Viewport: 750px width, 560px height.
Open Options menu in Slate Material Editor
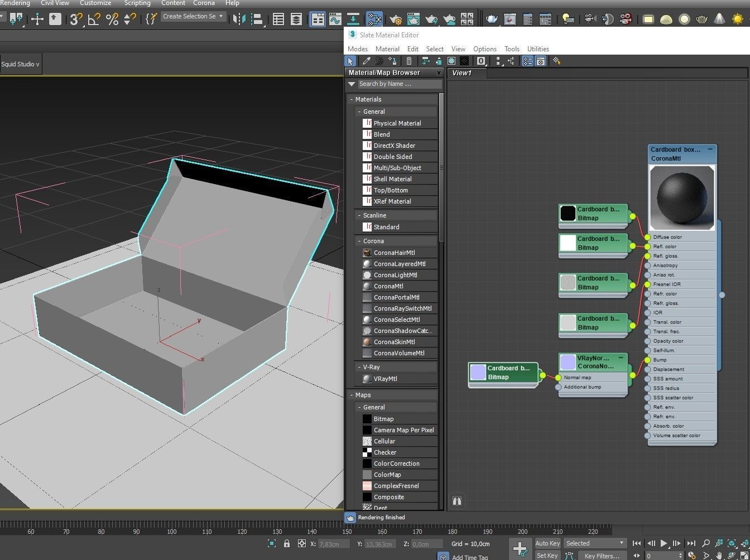coord(485,49)
